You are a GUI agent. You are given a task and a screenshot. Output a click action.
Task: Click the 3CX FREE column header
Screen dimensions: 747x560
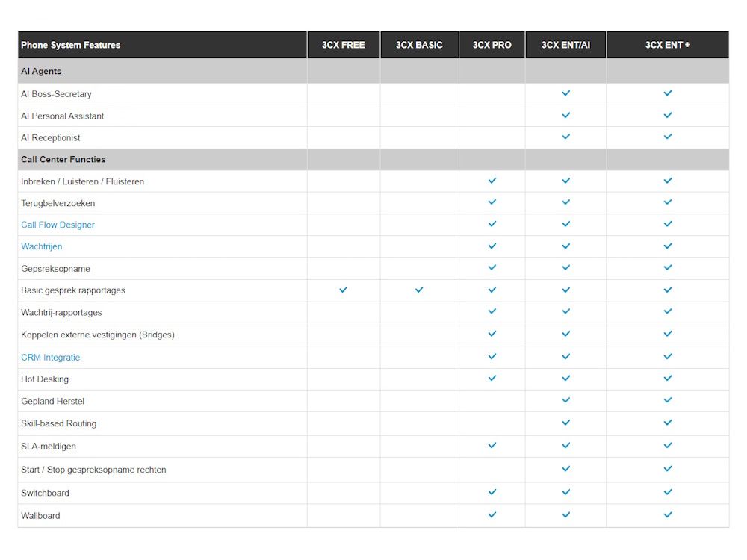[x=344, y=45]
